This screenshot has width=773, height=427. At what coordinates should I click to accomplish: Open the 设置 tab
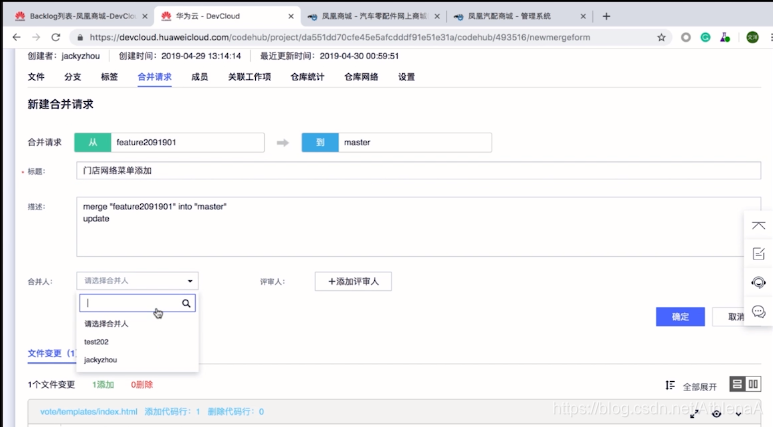tap(407, 77)
